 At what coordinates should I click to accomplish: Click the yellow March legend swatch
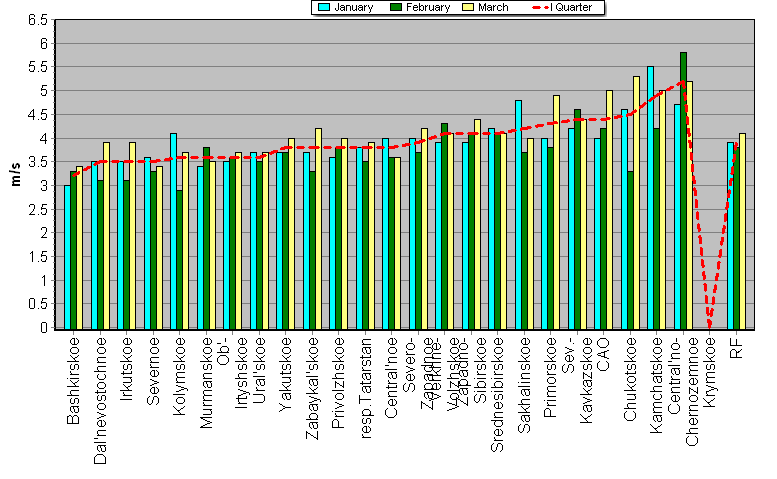[x=468, y=7]
